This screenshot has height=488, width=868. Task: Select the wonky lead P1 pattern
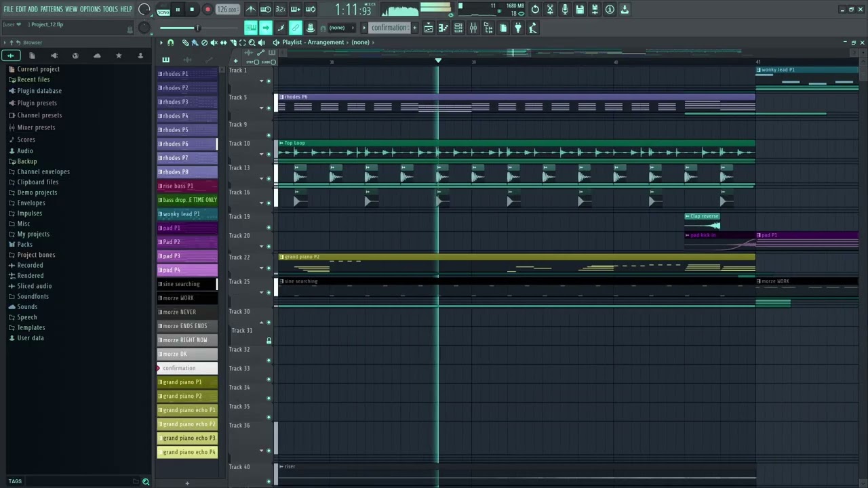pos(187,214)
